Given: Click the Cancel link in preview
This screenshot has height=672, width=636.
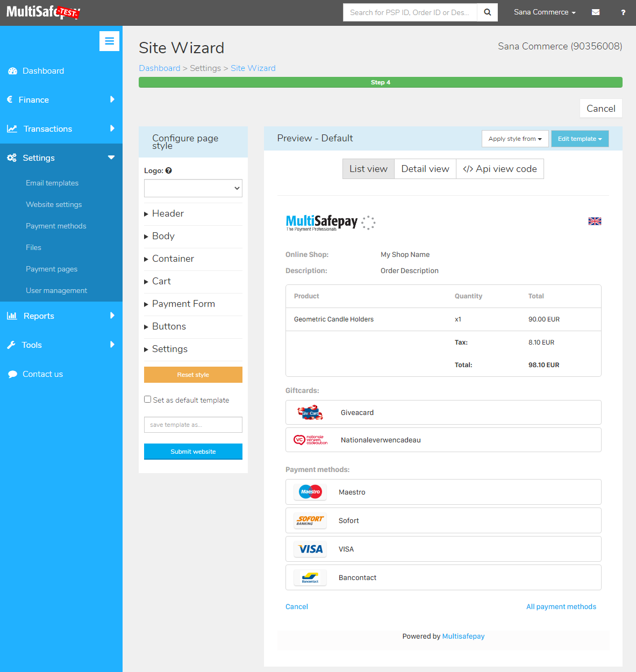Looking at the screenshot, I should coord(297,606).
